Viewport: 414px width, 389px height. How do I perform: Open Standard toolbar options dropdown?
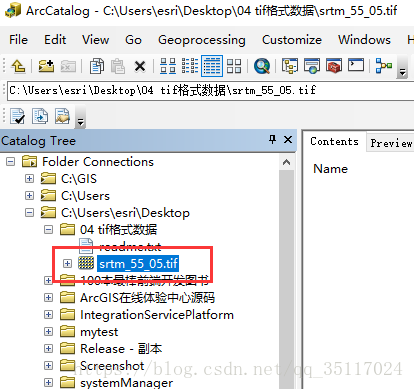click(x=402, y=68)
